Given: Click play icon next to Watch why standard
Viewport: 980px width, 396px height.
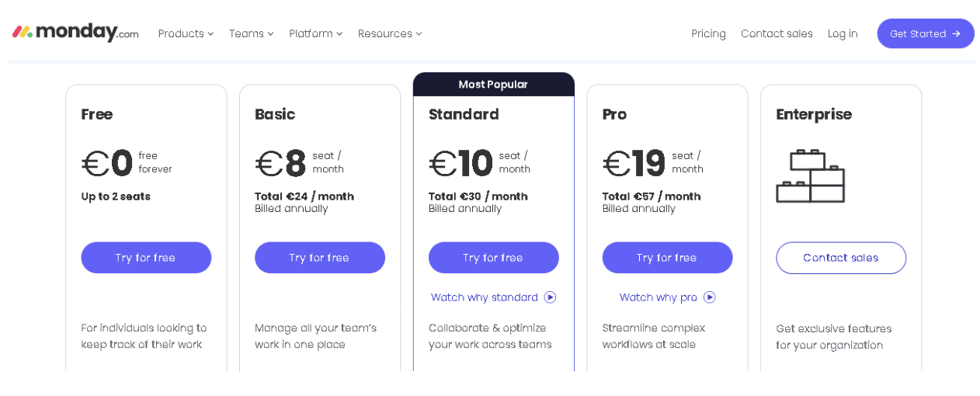Looking at the screenshot, I should tap(550, 297).
